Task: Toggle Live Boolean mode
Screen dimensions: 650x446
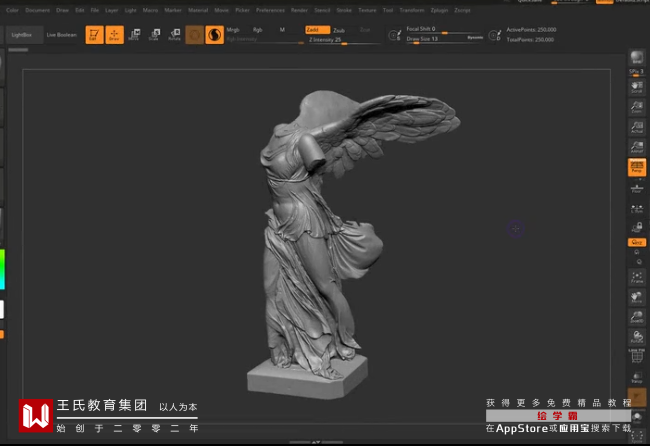Action: pos(61,35)
